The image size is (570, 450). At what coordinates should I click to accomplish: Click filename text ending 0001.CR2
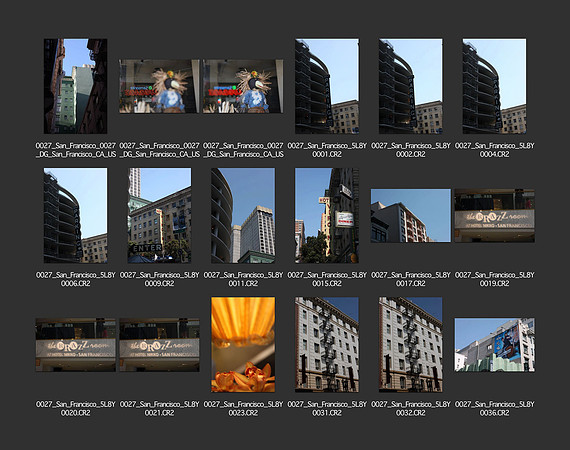(327, 150)
